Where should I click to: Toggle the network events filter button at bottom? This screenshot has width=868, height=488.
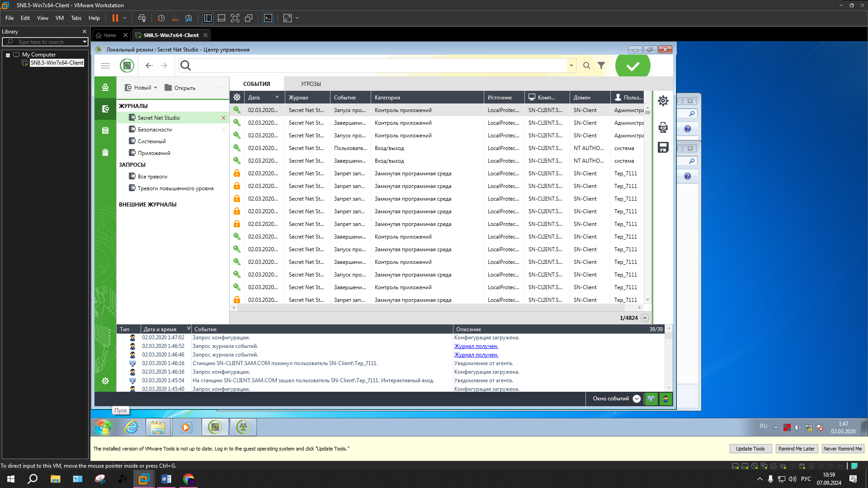pos(651,399)
